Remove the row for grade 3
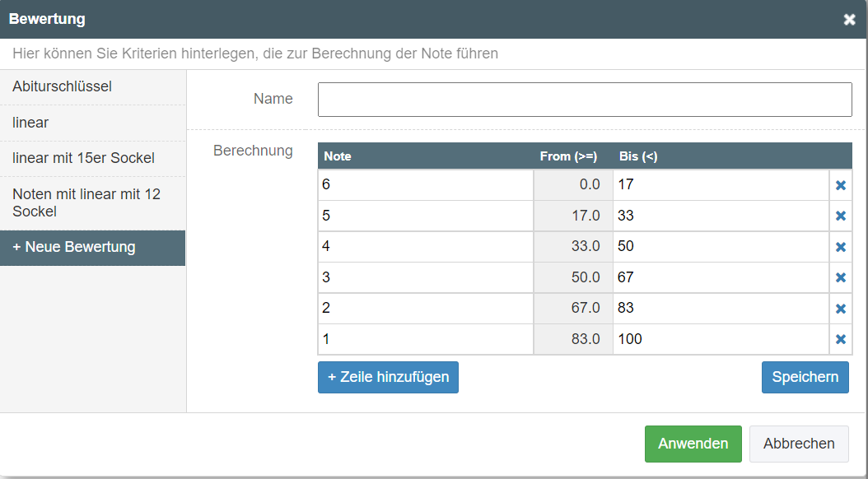868x479 pixels. tap(841, 277)
